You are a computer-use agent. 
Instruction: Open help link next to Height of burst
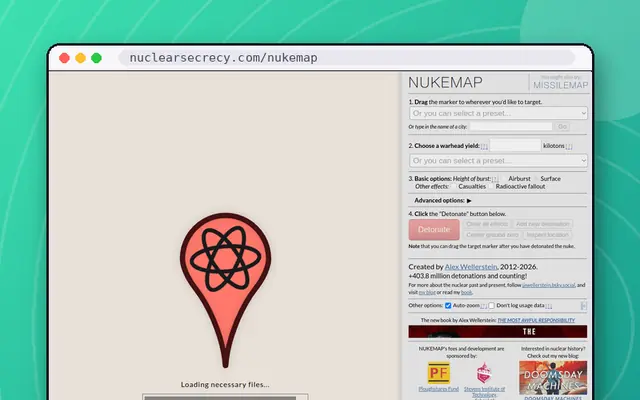point(495,179)
